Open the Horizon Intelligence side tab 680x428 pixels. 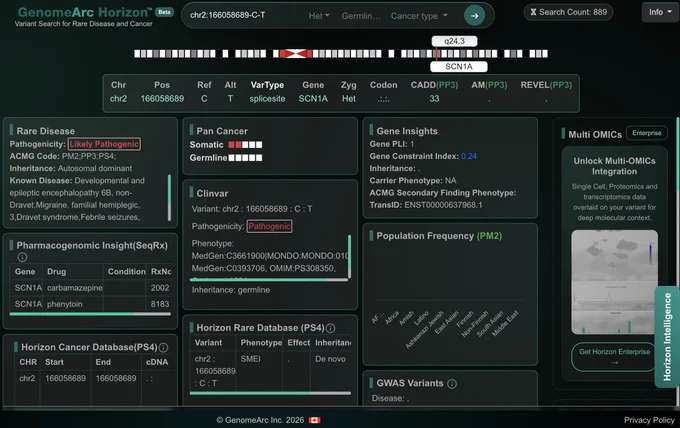pyautogui.click(x=667, y=337)
